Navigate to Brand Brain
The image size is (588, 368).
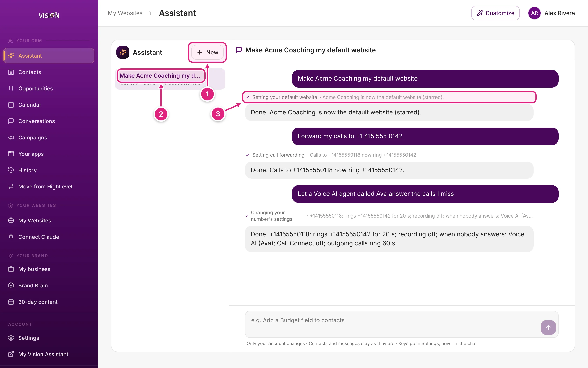pos(49,285)
